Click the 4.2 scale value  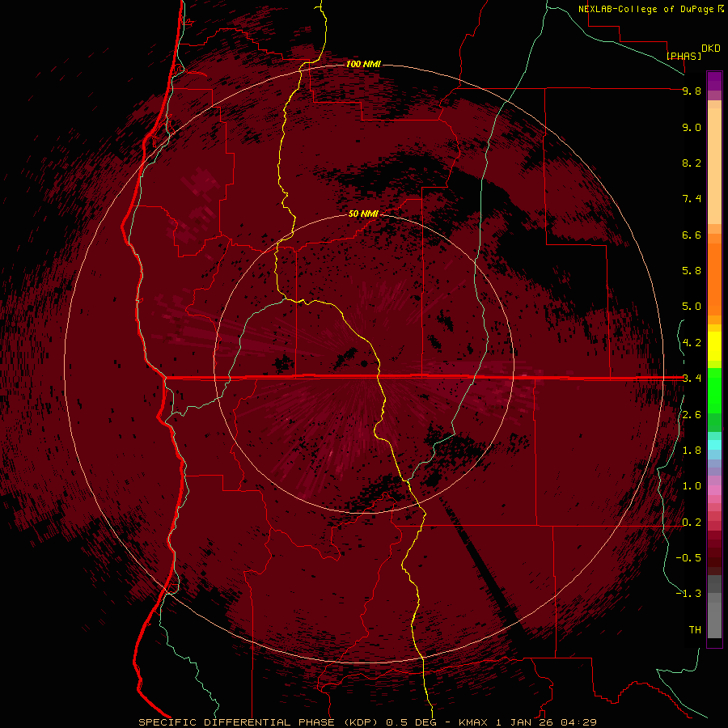tap(692, 343)
